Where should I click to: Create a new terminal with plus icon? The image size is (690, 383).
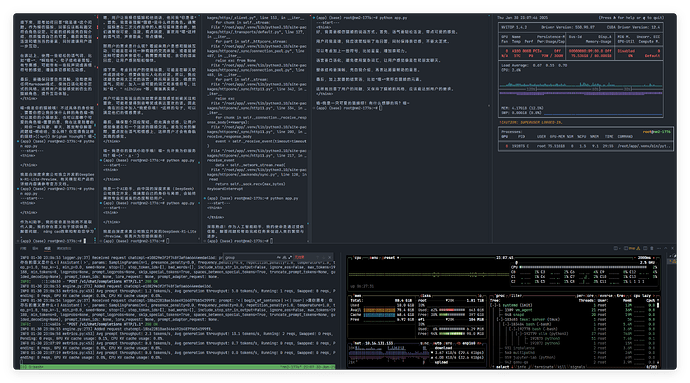(x=616, y=248)
